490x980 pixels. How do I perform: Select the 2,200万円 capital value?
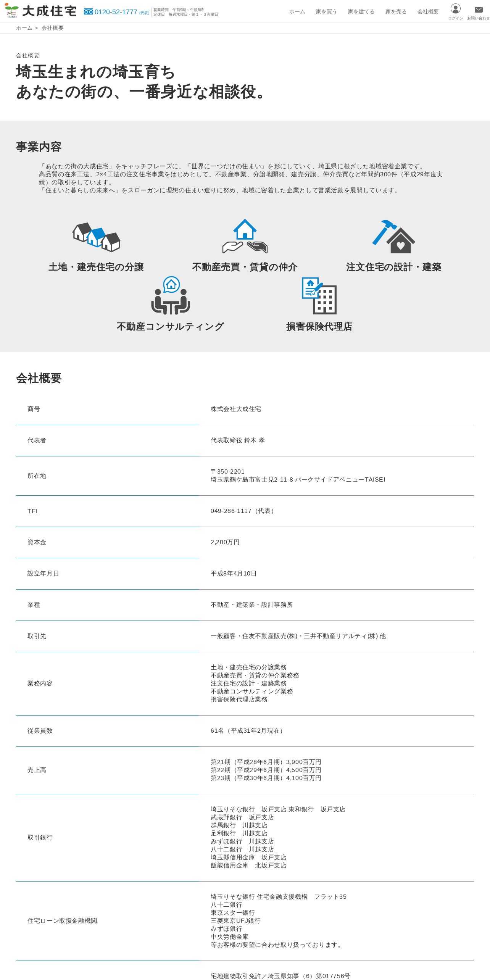[x=225, y=542]
